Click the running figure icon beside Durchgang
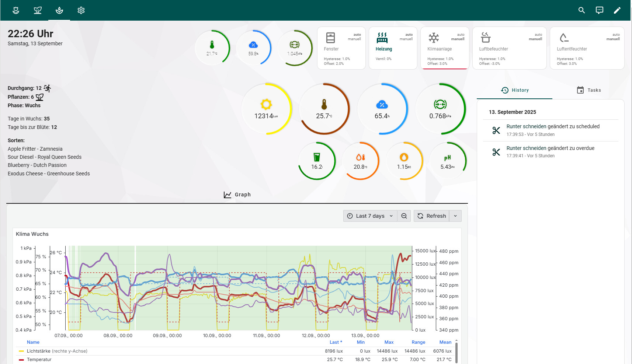 tap(47, 88)
